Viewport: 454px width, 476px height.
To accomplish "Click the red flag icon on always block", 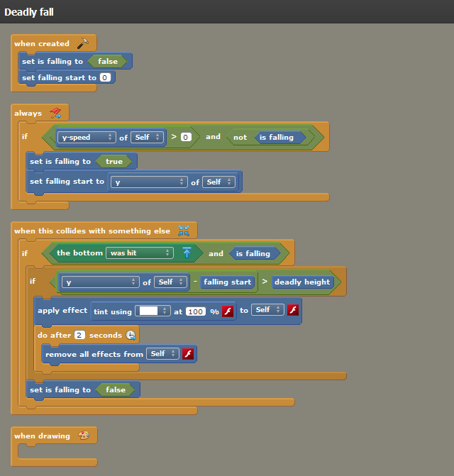I will click(55, 113).
